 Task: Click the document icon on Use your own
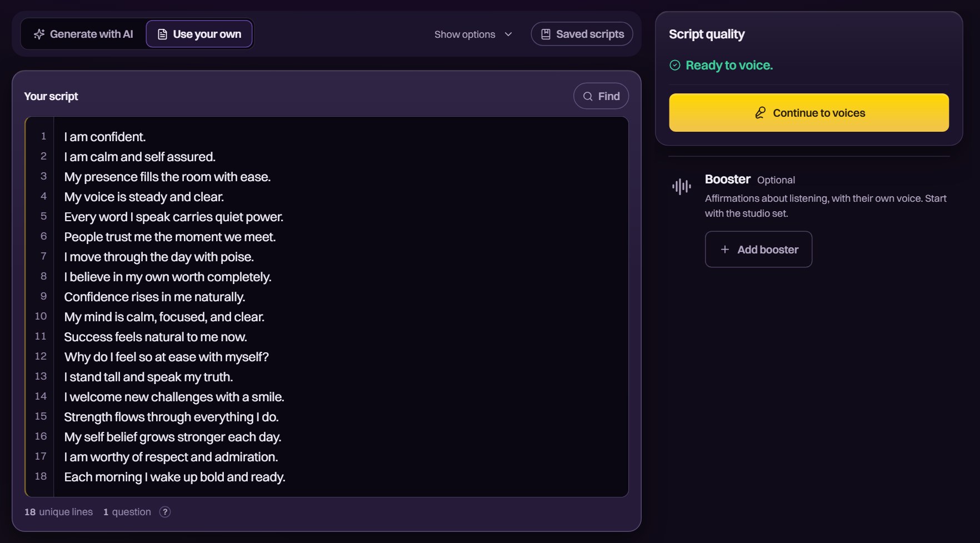click(x=162, y=34)
